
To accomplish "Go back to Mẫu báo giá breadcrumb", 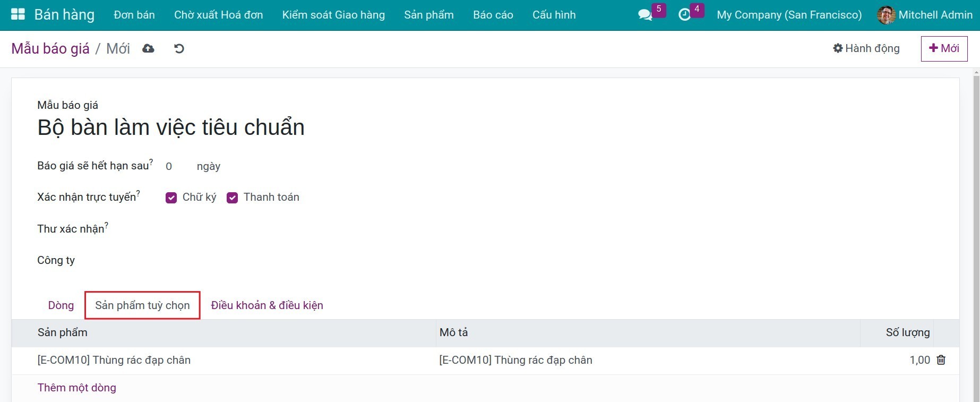I will [x=50, y=48].
